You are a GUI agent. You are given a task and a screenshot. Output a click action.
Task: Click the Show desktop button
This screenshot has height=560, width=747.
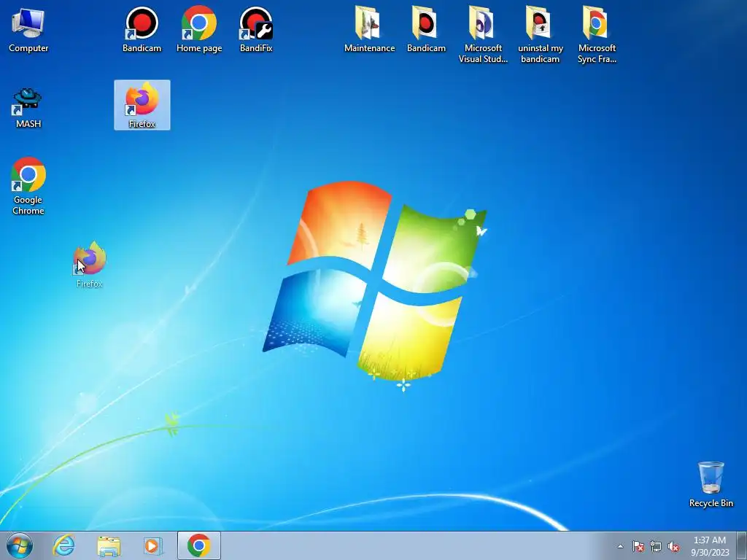click(742, 545)
